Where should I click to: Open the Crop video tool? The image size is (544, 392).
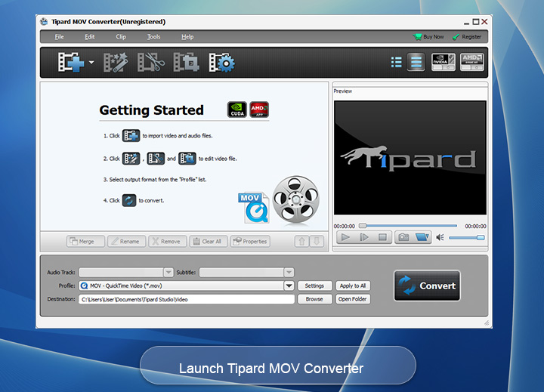click(186, 63)
